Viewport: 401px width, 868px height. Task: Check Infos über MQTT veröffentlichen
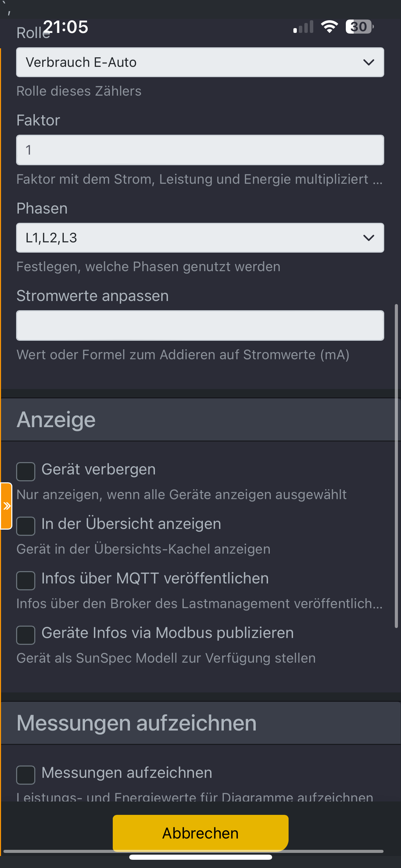(x=26, y=580)
